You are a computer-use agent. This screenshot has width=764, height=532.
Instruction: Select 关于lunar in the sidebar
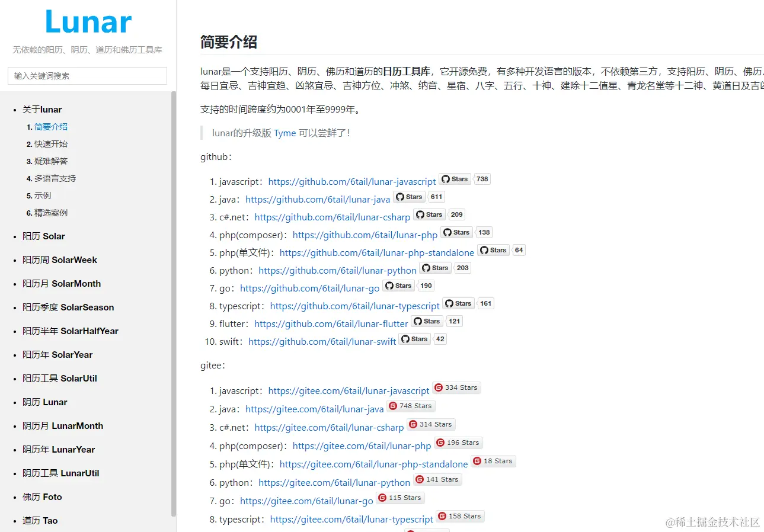click(x=42, y=110)
